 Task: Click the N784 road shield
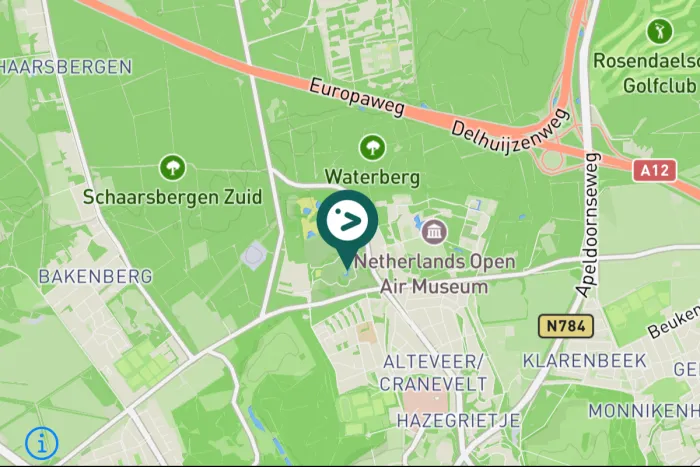[566, 326]
